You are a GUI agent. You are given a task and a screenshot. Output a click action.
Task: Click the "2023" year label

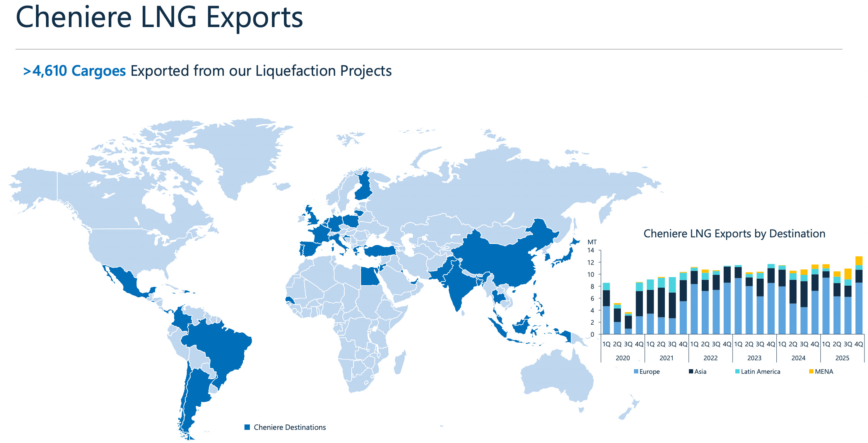754,358
